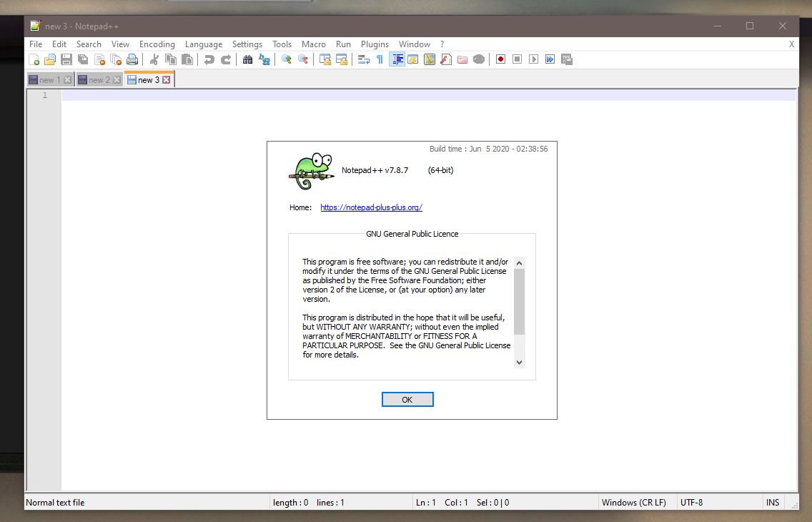This screenshot has height=522, width=812.
Task: Open the View menu
Action: pyautogui.click(x=120, y=44)
